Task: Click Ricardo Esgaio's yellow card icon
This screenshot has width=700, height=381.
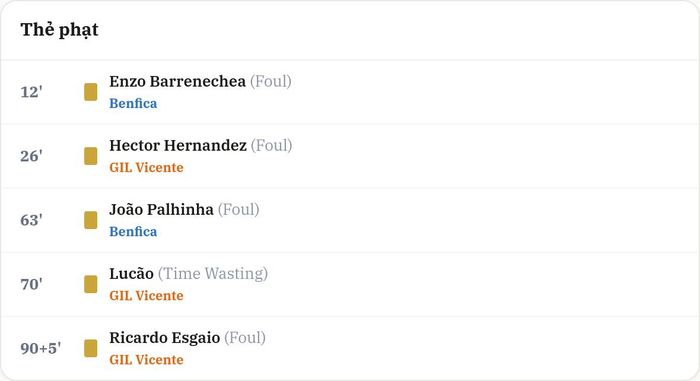Action: (91, 348)
